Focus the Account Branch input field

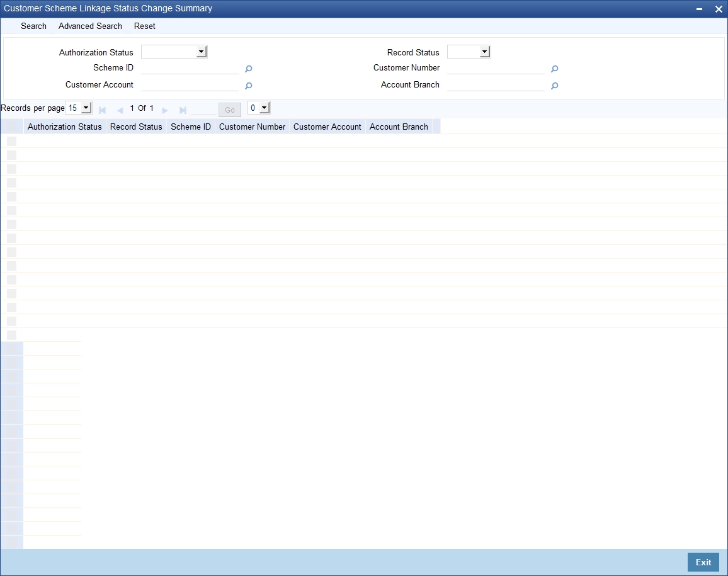pos(496,86)
